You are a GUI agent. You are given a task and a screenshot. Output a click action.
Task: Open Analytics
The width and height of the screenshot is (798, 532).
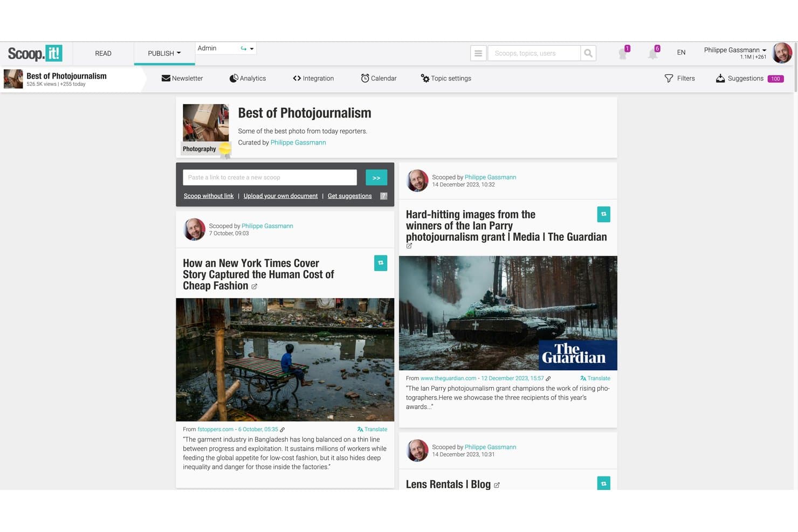pos(247,79)
